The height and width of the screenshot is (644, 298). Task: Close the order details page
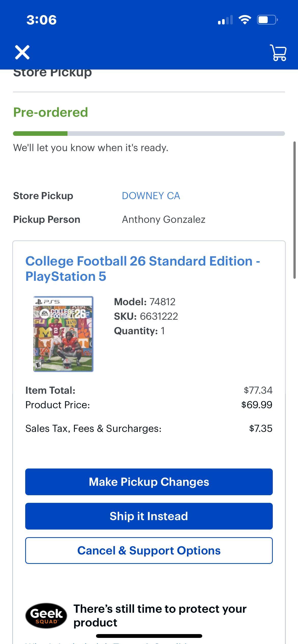click(x=22, y=52)
